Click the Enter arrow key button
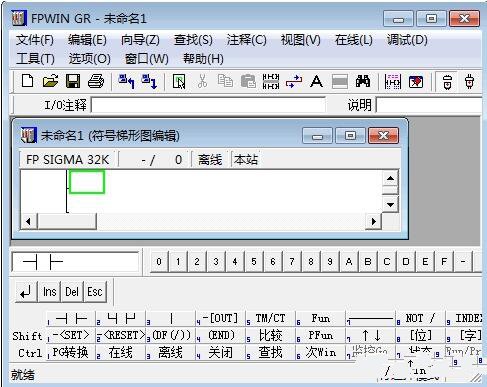The image size is (487, 387). (x=26, y=292)
